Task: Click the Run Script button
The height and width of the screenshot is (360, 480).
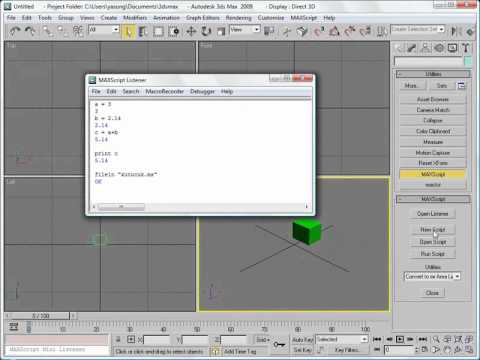Action: point(433,254)
